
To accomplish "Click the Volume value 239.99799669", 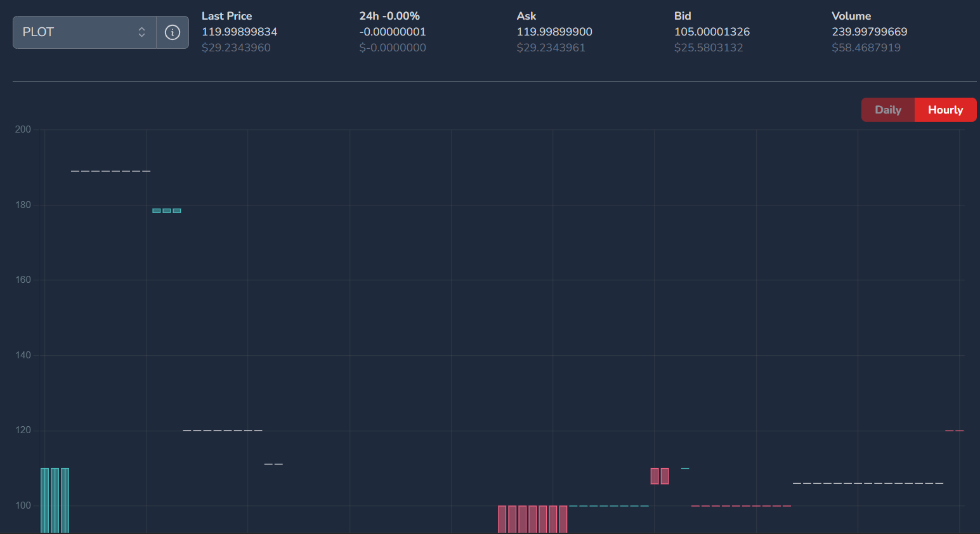I will [870, 32].
